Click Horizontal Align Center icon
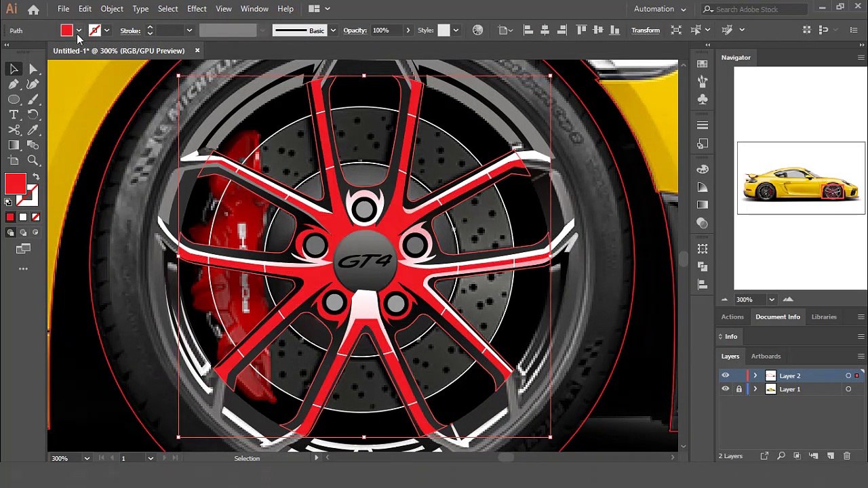This screenshot has width=868, height=488. pyautogui.click(x=545, y=30)
